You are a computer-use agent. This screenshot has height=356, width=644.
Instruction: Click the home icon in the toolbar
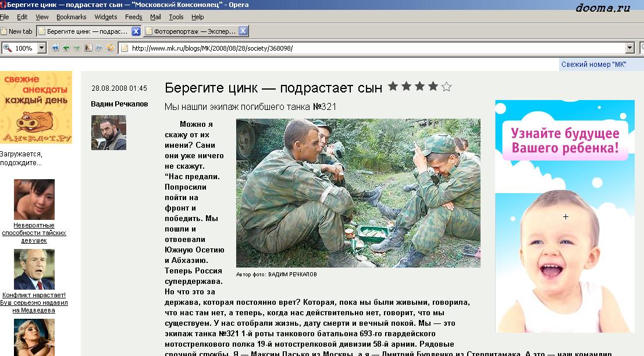88,48
